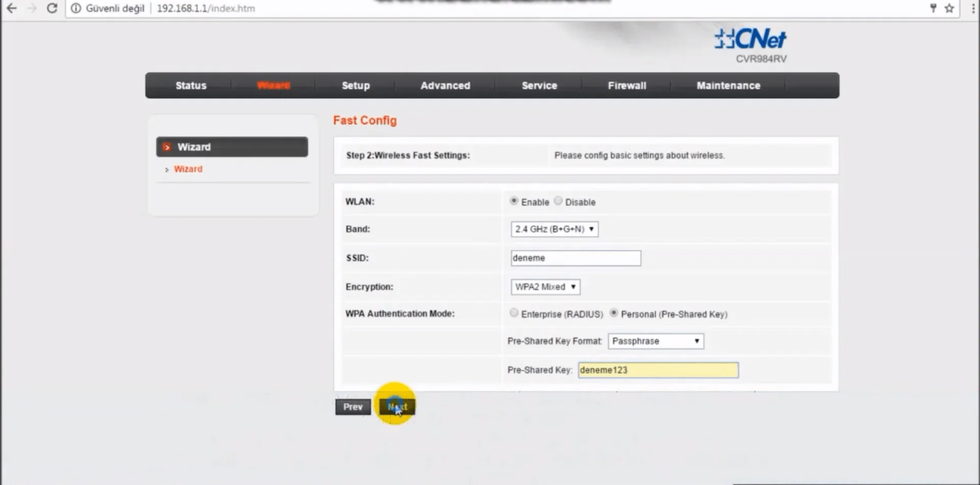This screenshot has height=485, width=980.
Task: Click the saved password key icon
Action: click(x=933, y=8)
